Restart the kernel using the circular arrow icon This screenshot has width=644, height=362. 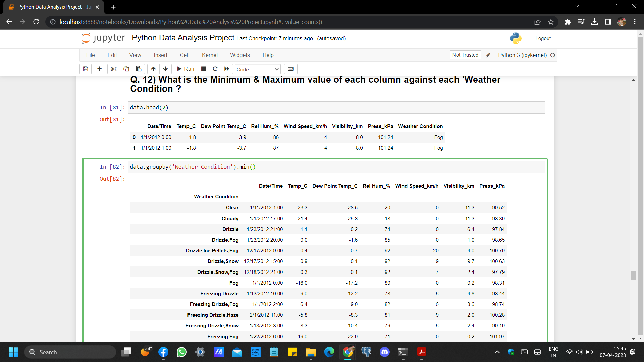(215, 69)
